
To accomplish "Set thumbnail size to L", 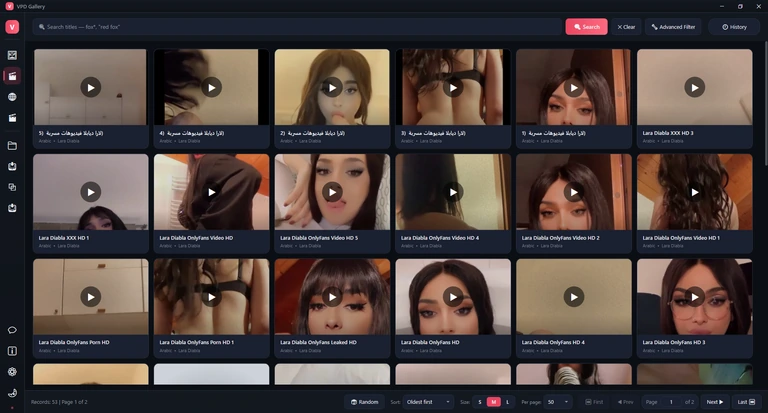I will tap(507, 402).
